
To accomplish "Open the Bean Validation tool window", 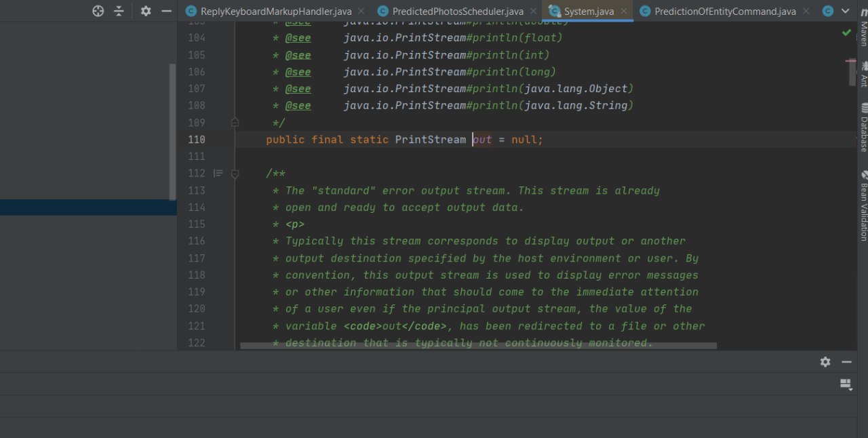I will pos(864,205).
